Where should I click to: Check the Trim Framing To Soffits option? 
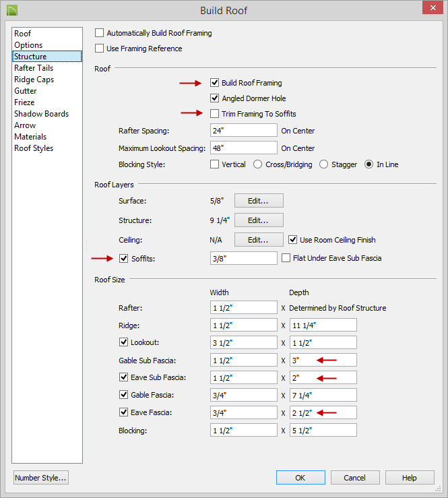215,114
